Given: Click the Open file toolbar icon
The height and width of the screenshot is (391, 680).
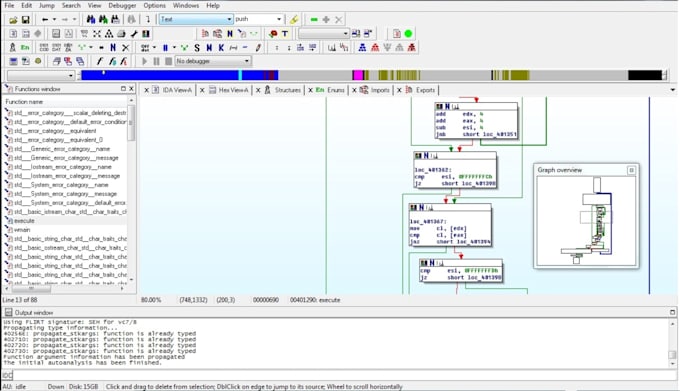Looking at the screenshot, I should [13, 20].
